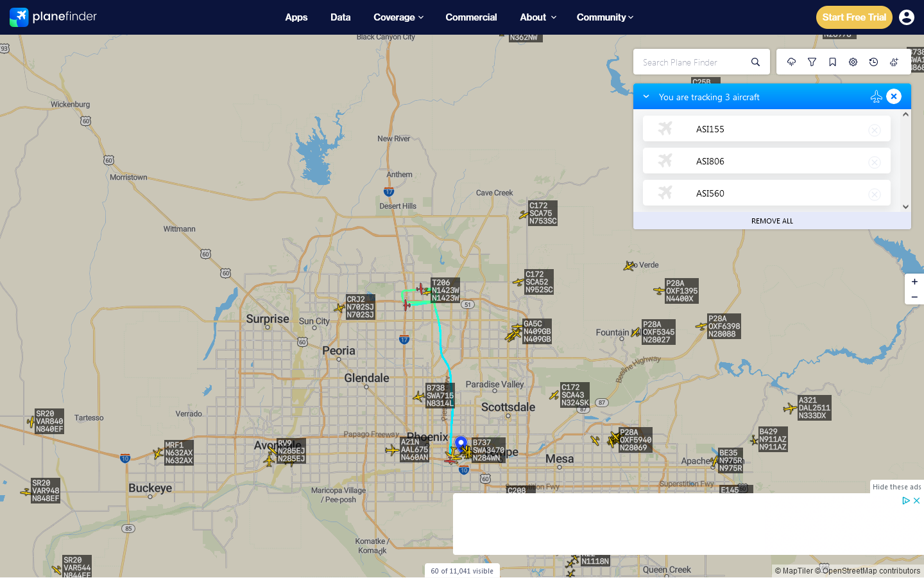The image size is (924, 578).
Task: Click the tracked list scroll-down arrow
Action: [x=906, y=207]
